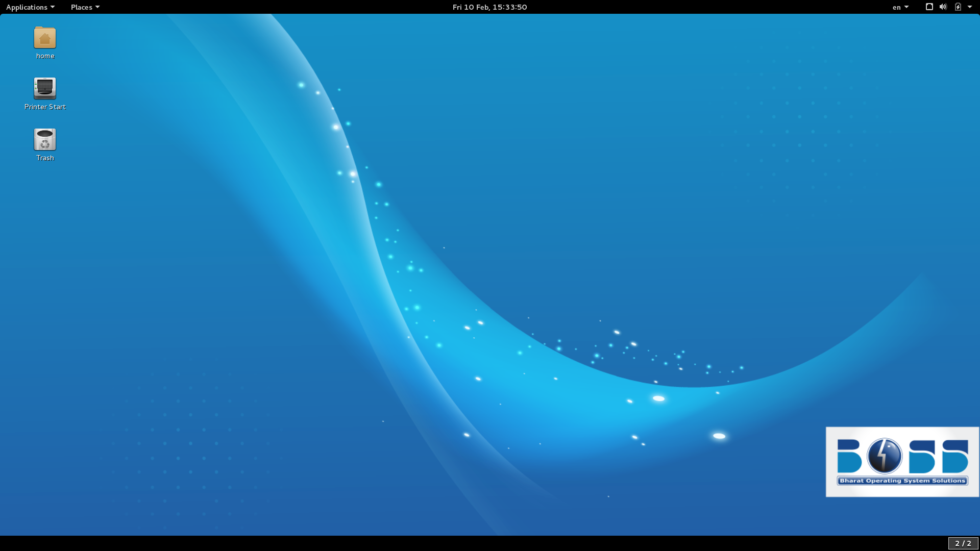Image resolution: width=980 pixels, height=551 pixels.
Task: Click the 'Printer Start' label text
Action: (45, 107)
